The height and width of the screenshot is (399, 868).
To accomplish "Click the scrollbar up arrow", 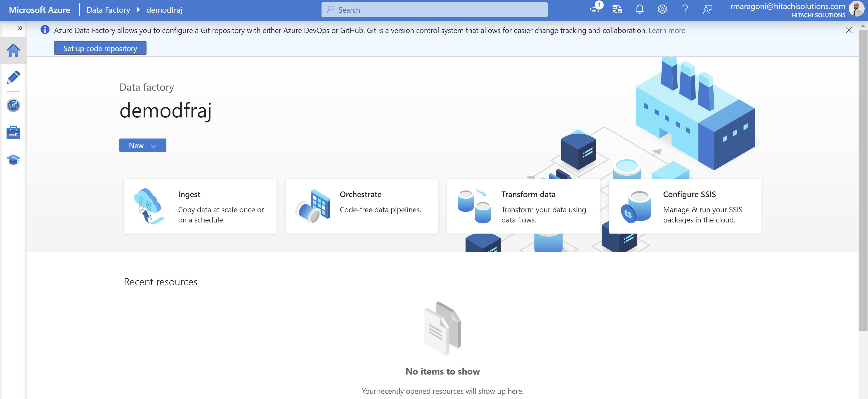I will point(863,26).
